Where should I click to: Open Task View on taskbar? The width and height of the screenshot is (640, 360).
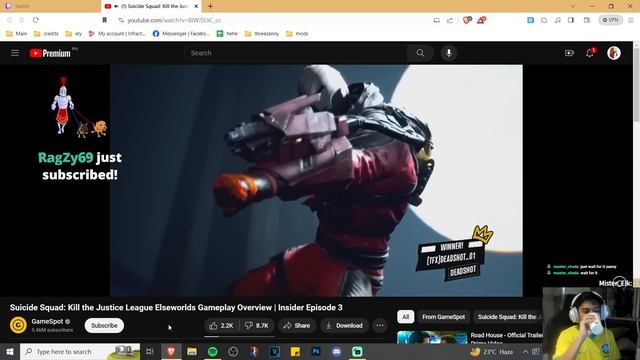coord(150,351)
